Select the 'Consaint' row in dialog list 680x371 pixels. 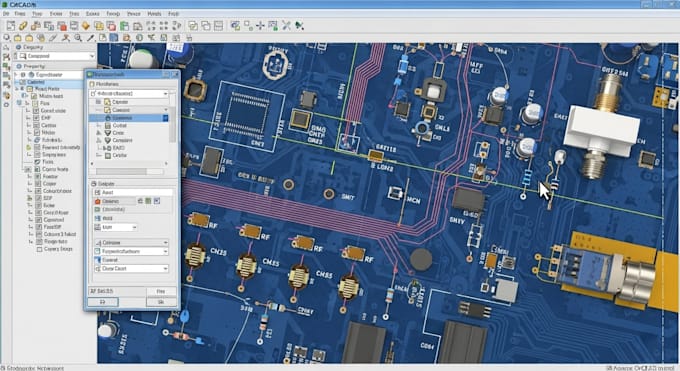122,140
